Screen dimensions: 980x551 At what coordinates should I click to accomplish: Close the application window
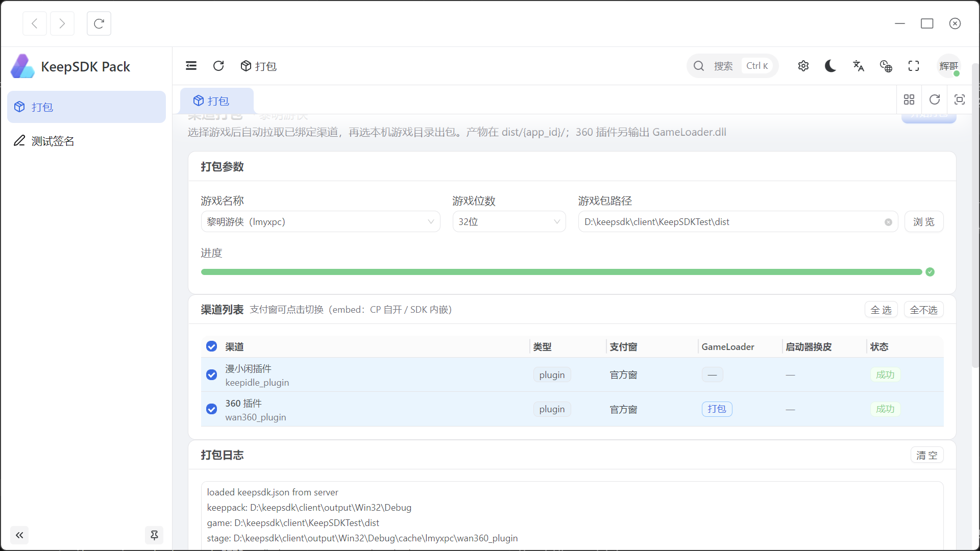coord(955,23)
